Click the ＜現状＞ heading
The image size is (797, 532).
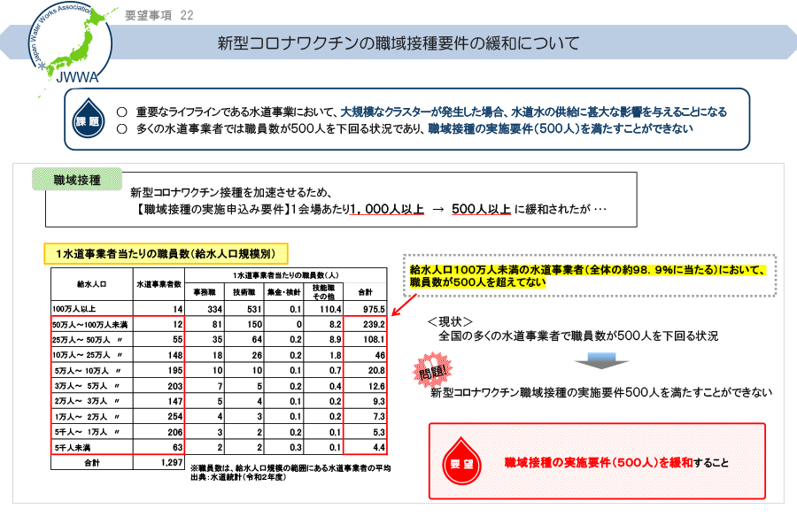coord(450,321)
